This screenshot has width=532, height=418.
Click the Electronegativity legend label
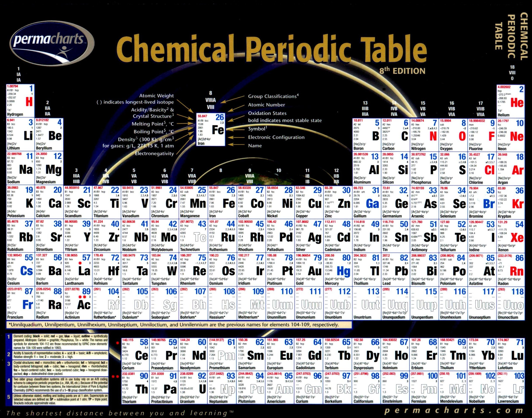pos(154,154)
